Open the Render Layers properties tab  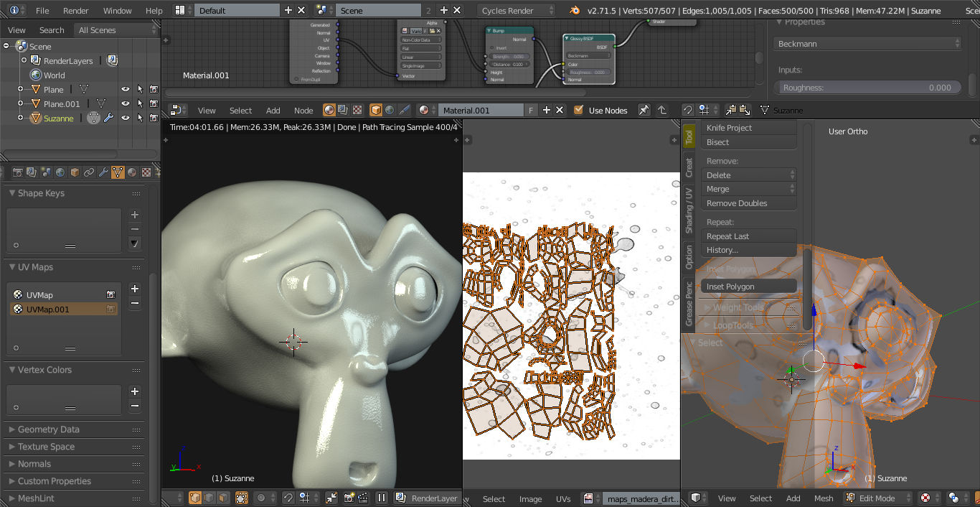[x=32, y=172]
